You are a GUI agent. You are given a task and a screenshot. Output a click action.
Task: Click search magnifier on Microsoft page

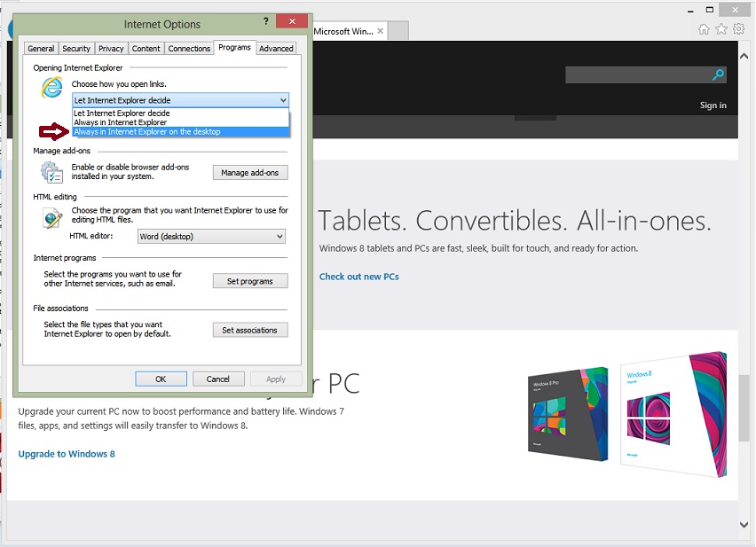tap(719, 74)
